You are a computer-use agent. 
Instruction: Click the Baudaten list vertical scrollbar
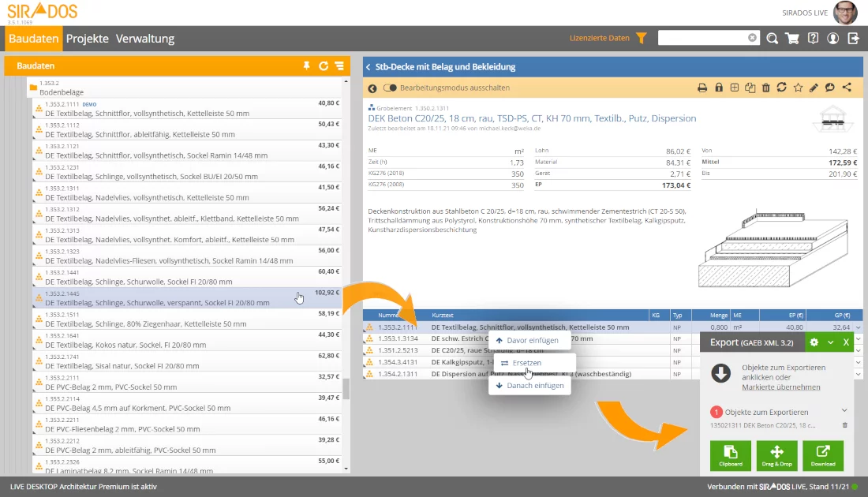tap(346, 389)
